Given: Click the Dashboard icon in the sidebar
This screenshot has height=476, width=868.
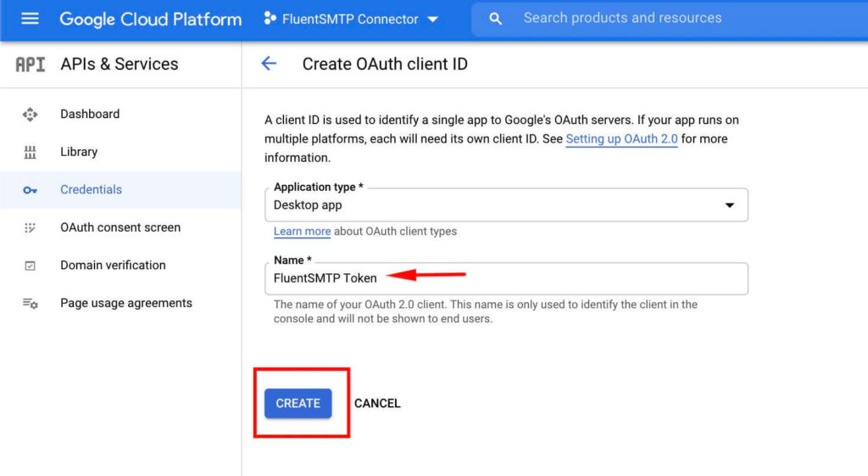Looking at the screenshot, I should pos(30,115).
